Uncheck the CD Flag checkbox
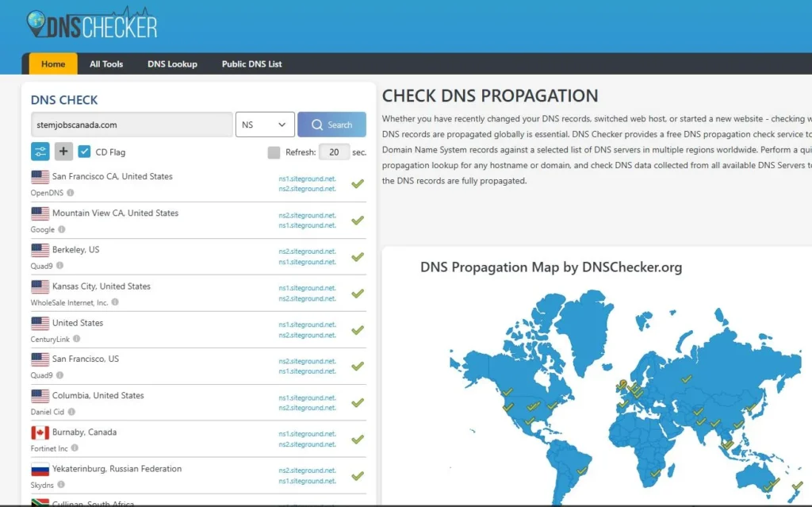Viewport: 812px width, 507px height. 85,152
